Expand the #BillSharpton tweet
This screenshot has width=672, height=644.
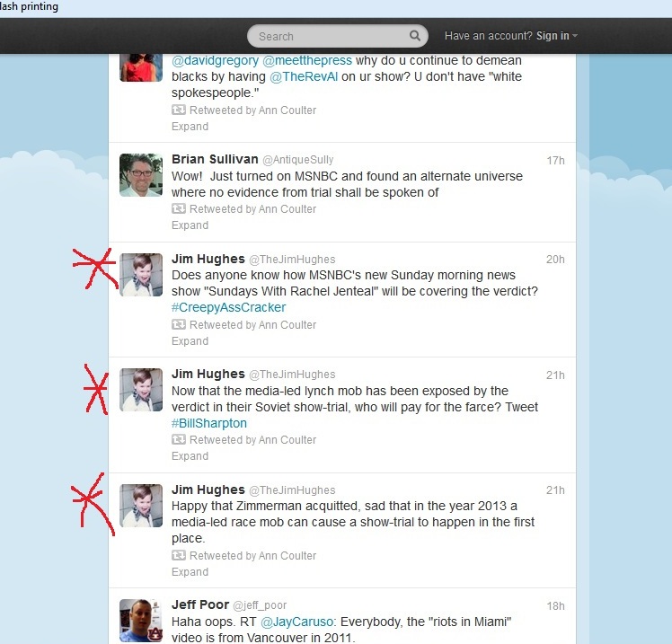point(190,456)
